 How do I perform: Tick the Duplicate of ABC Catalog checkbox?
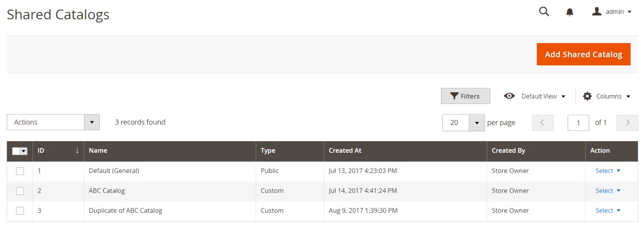pyautogui.click(x=20, y=211)
